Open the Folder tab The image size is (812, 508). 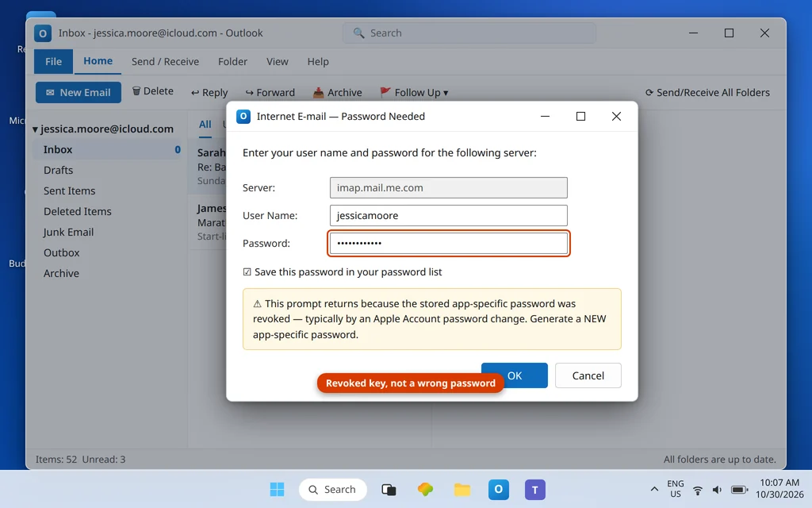pyautogui.click(x=232, y=62)
